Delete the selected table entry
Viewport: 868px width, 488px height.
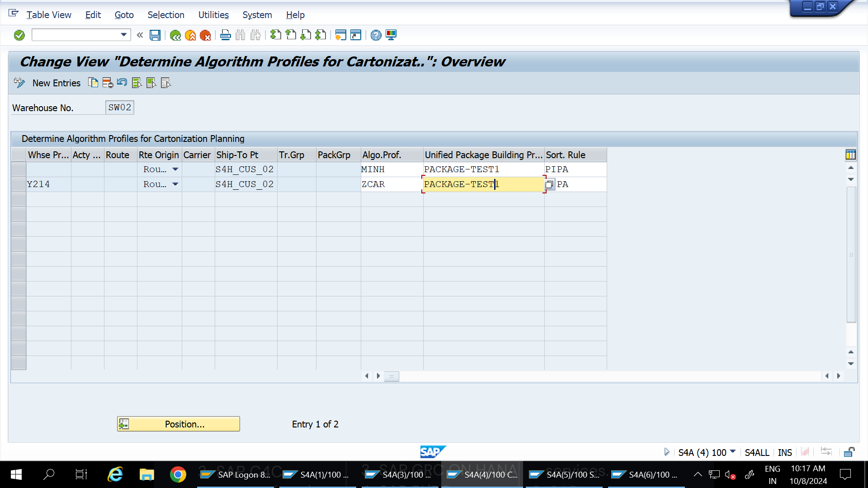tap(107, 83)
